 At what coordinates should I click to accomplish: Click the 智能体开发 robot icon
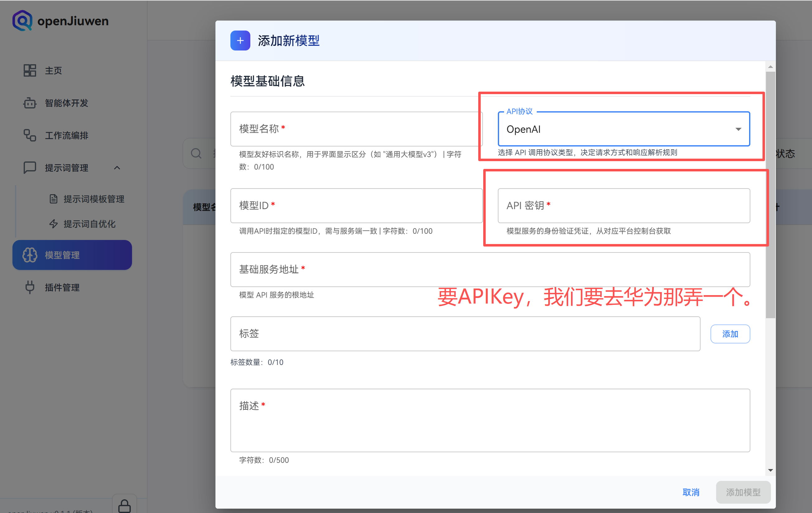[x=30, y=103]
